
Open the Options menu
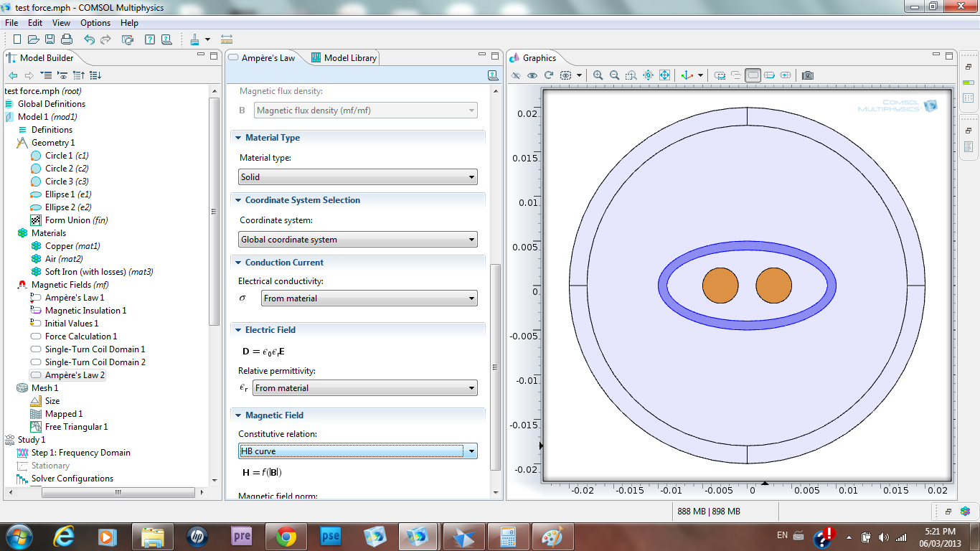[x=95, y=23]
